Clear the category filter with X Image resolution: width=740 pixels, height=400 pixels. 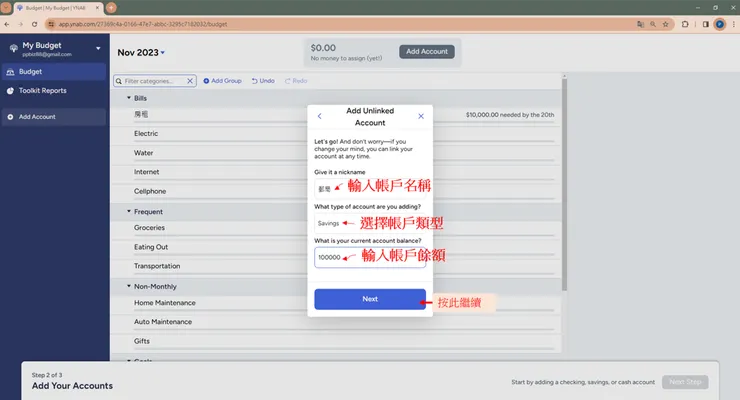click(x=190, y=81)
